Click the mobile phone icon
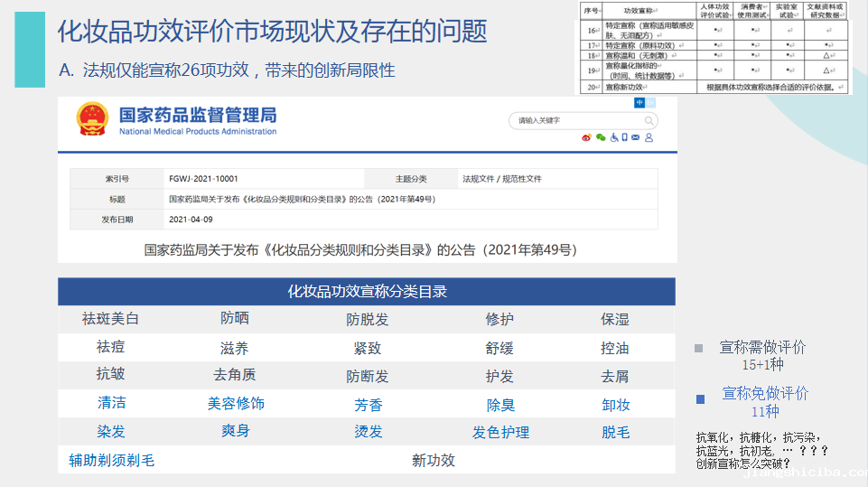 (x=624, y=137)
